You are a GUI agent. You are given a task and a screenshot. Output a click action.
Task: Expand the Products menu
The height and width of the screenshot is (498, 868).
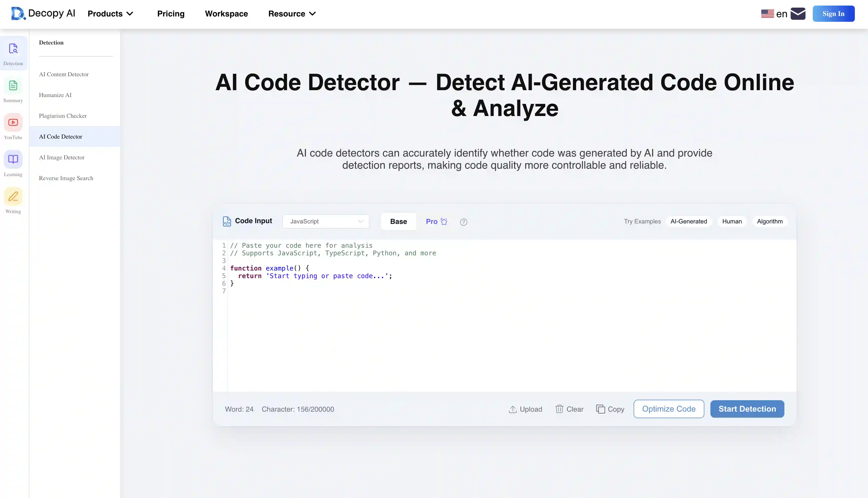point(110,14)
